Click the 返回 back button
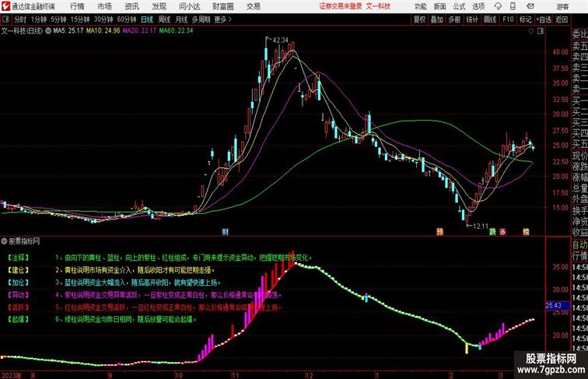The width and height of the screenshot is (588, 379). (562, 19)
